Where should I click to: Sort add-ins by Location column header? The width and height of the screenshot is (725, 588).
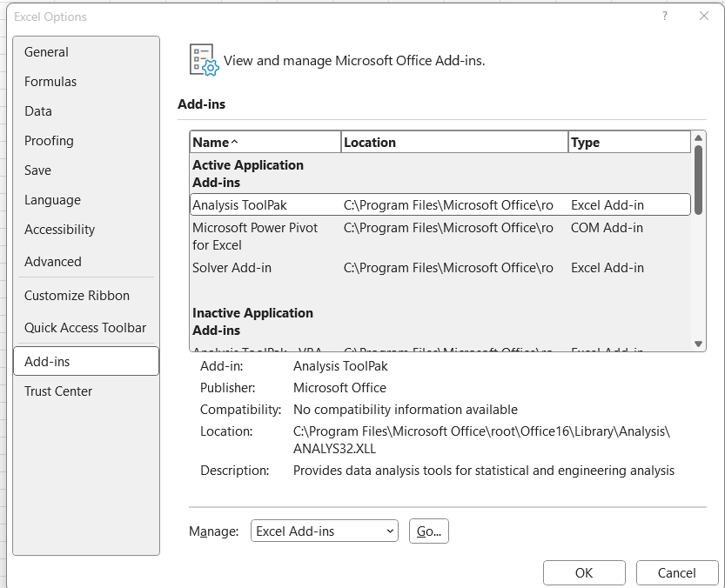pos(454,143)
